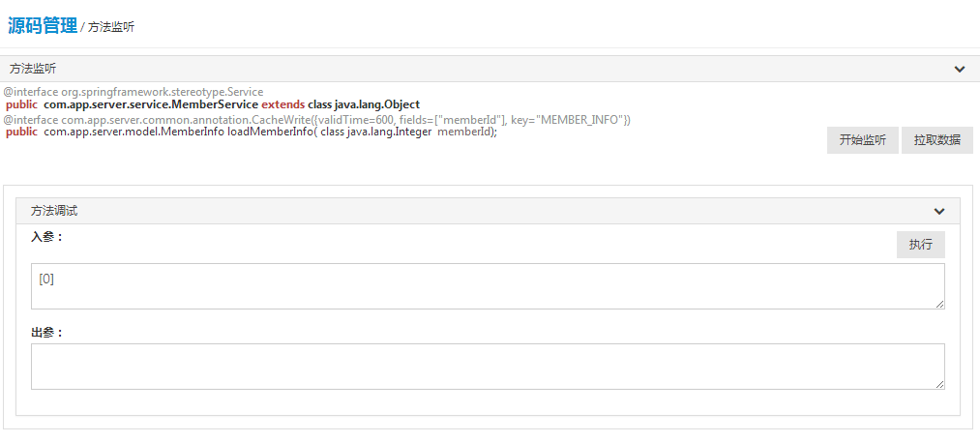Click the 方法监听 panel header title
980x442 pixels.
33,70
